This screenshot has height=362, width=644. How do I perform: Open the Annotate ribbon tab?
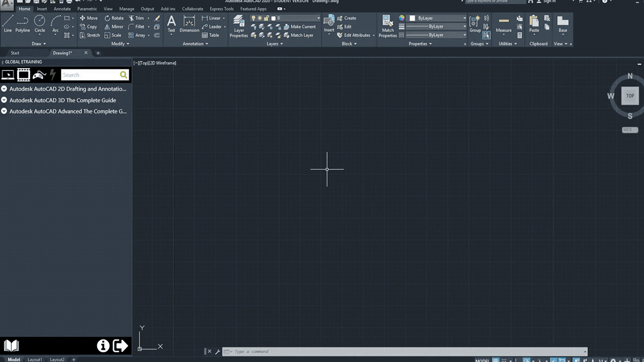62,9
